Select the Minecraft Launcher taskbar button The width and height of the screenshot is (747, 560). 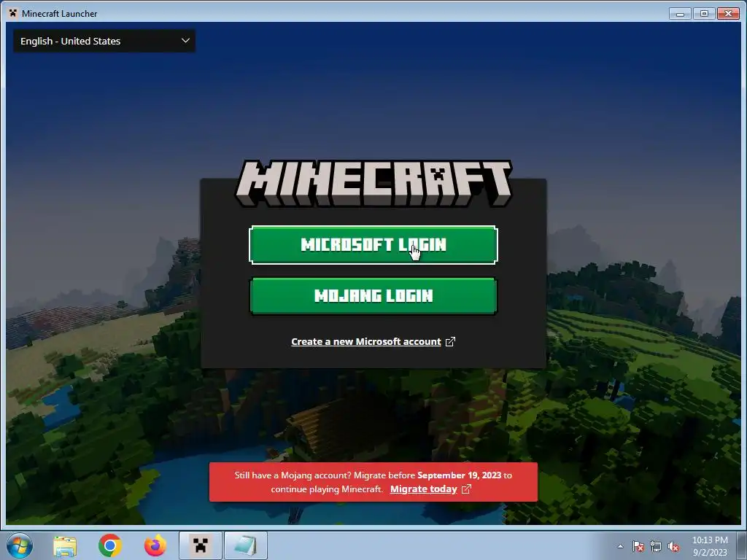(201, 545)
